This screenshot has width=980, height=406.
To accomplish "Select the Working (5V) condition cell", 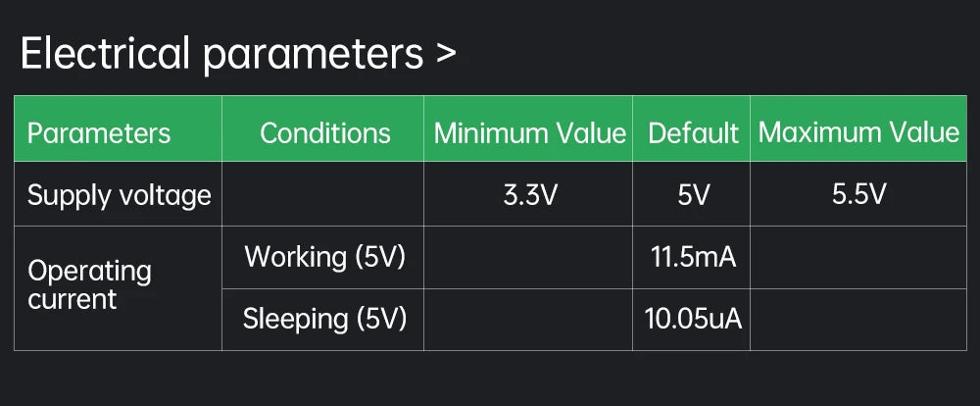I will pos(324,257).
